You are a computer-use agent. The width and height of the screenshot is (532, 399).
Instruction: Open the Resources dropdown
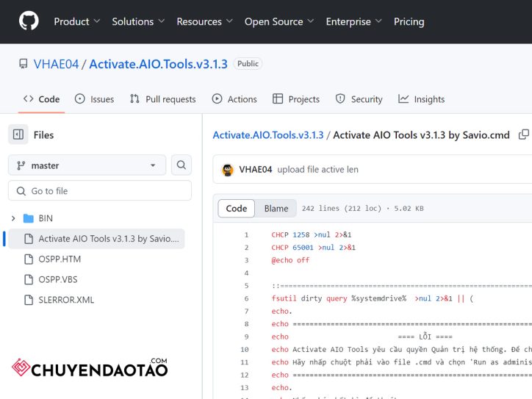204,22
